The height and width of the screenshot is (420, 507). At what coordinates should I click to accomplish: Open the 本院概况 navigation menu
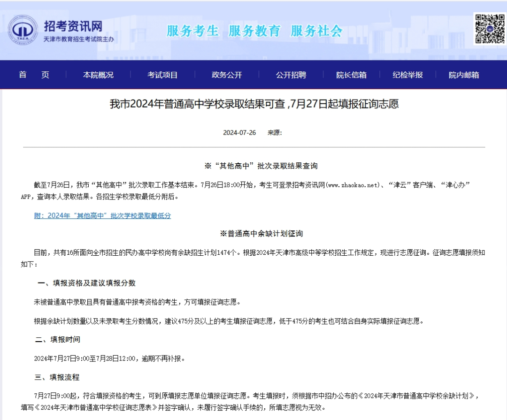coord(98,75)
